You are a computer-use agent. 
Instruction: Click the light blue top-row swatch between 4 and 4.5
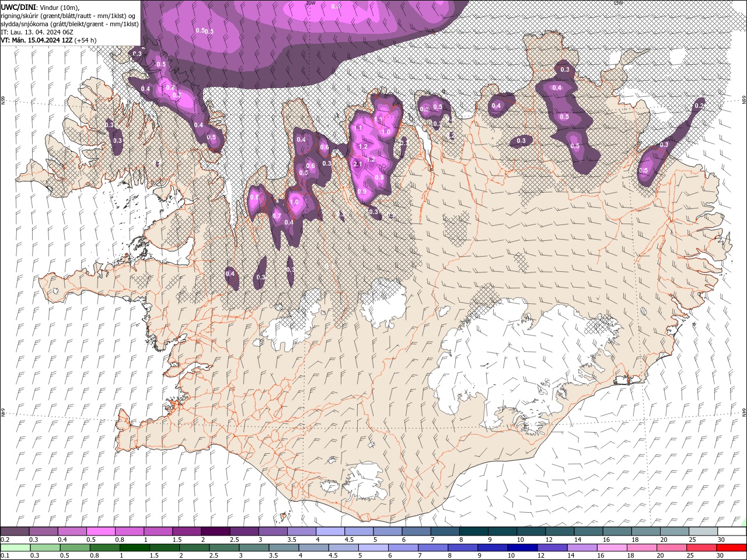(330, 531)
